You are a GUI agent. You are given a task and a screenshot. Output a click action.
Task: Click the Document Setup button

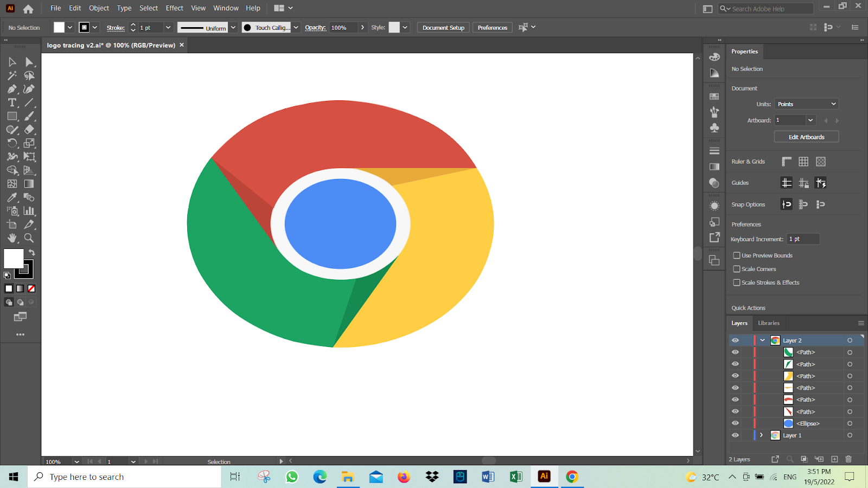click(443, 28)
